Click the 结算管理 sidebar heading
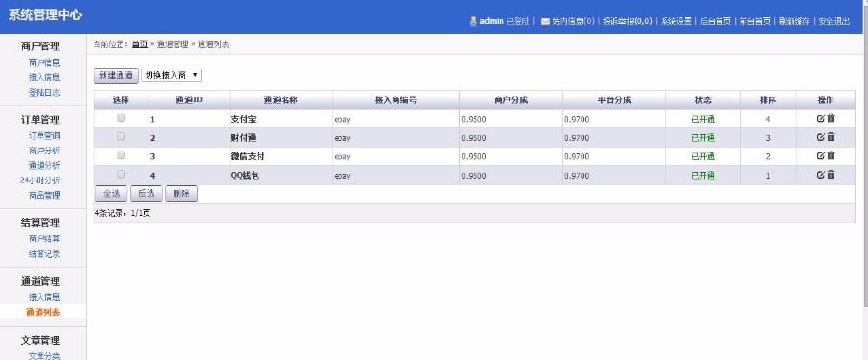Screen dimensions: 868x360 coord(41,223)
